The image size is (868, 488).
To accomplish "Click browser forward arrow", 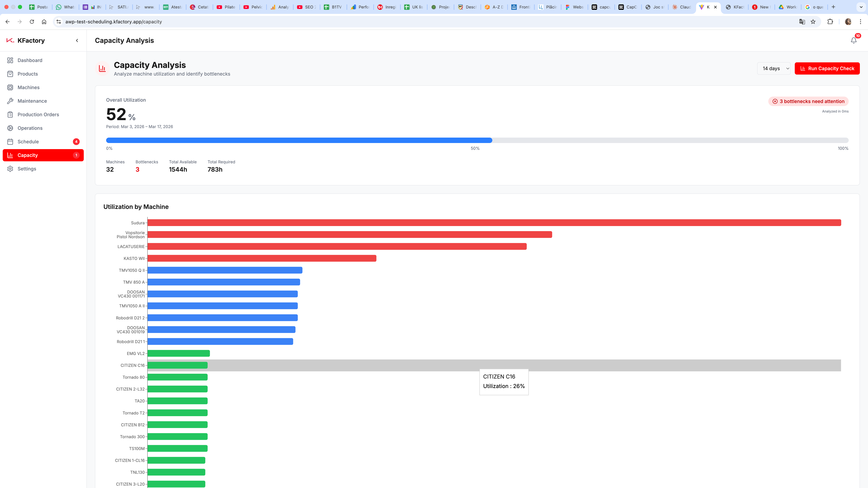I will click(x=19, y=22).
